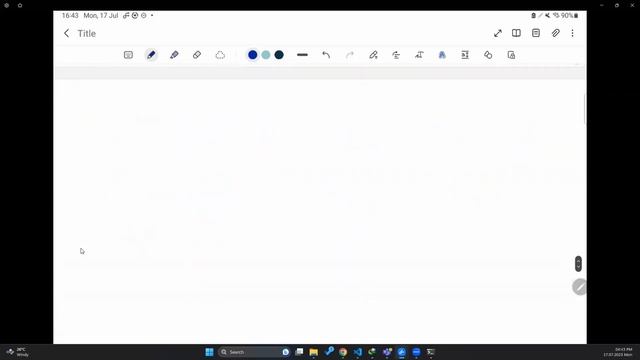Open the pen thickness line setting
Viewport: 640px width, 360px height.
click(302, 55)
